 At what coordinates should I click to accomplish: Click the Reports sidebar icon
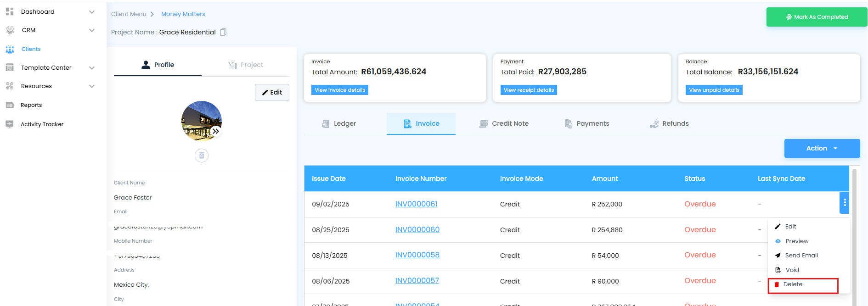point(10,105)
